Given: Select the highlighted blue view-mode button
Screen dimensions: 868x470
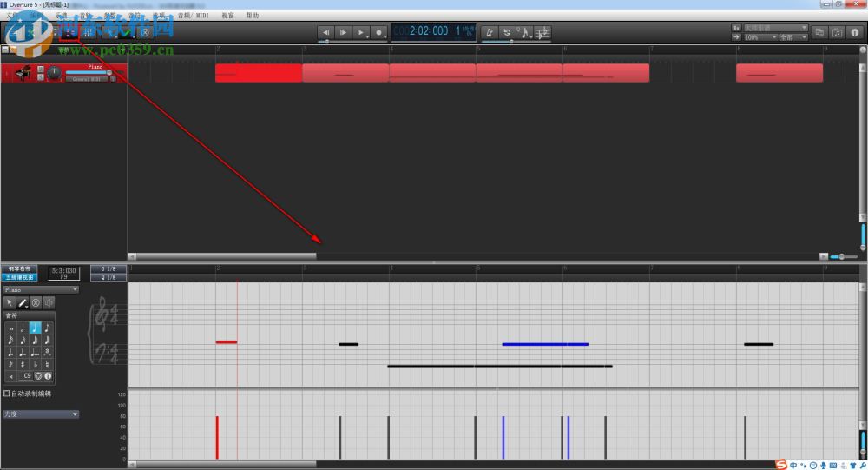Looking at the screenshot, I should pyautogui.click(x=19, y=277).
